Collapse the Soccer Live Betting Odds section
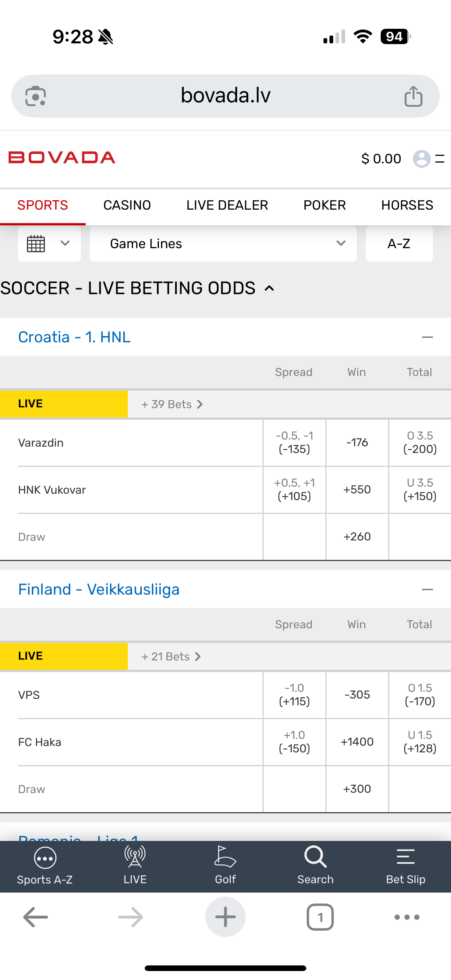The height and width of the screenshot is (980, 451). click(270, 289)
